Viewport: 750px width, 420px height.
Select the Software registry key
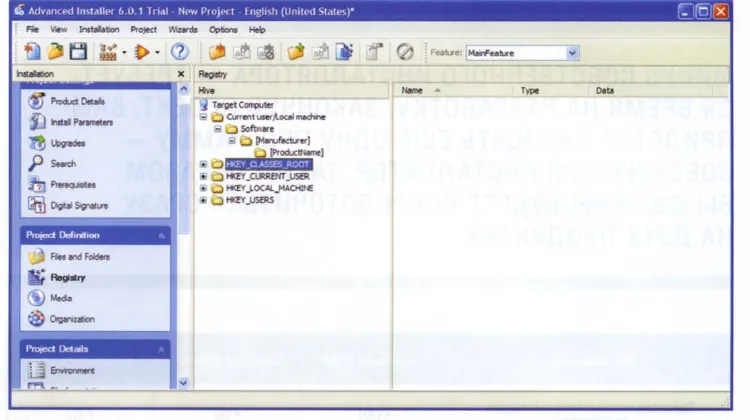[257, 129]
